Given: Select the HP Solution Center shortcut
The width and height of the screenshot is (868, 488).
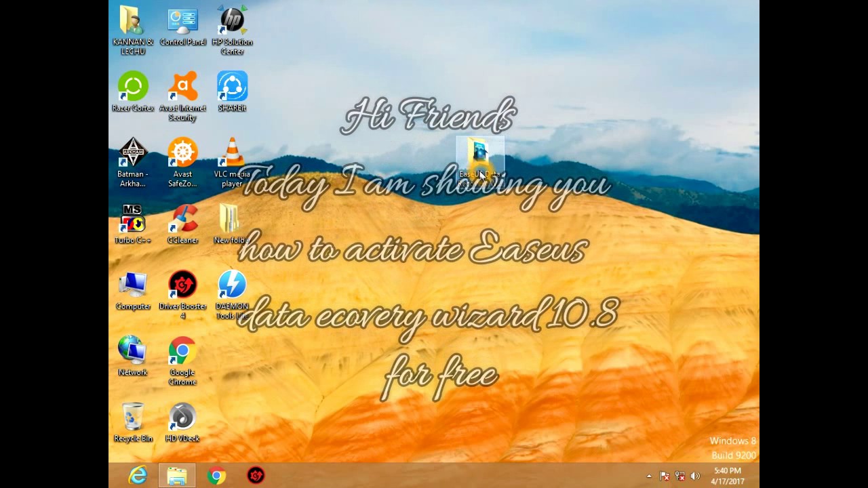Looking at the screenshot, I should pyautogui.click(x=232, y=30).
